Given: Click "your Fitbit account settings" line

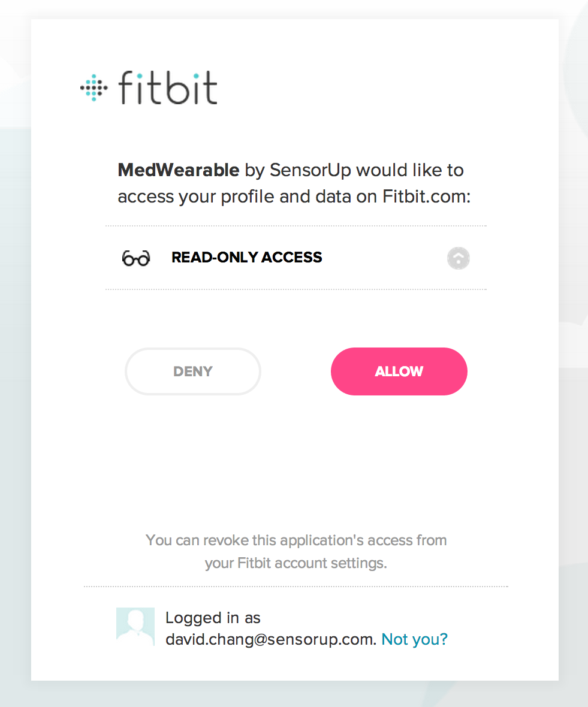Looking at the screenshot, I should click(x=296, y=563).
